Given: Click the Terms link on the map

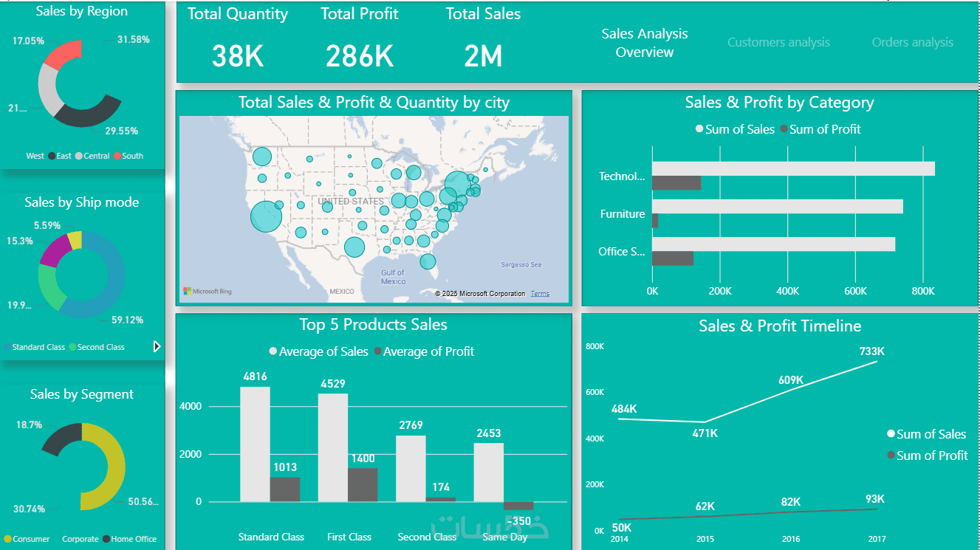Looking at the screenshot, I should click(540, 294).
